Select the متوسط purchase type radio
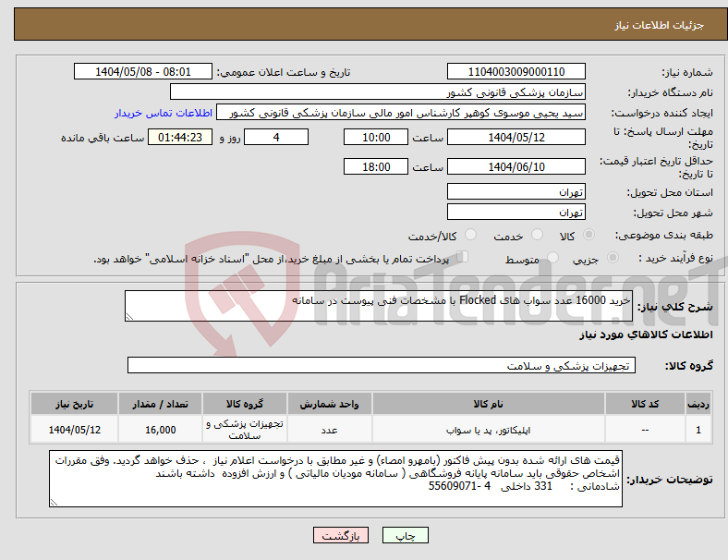Viewport: 728px width, 560px height. click(x=552, y=258)
